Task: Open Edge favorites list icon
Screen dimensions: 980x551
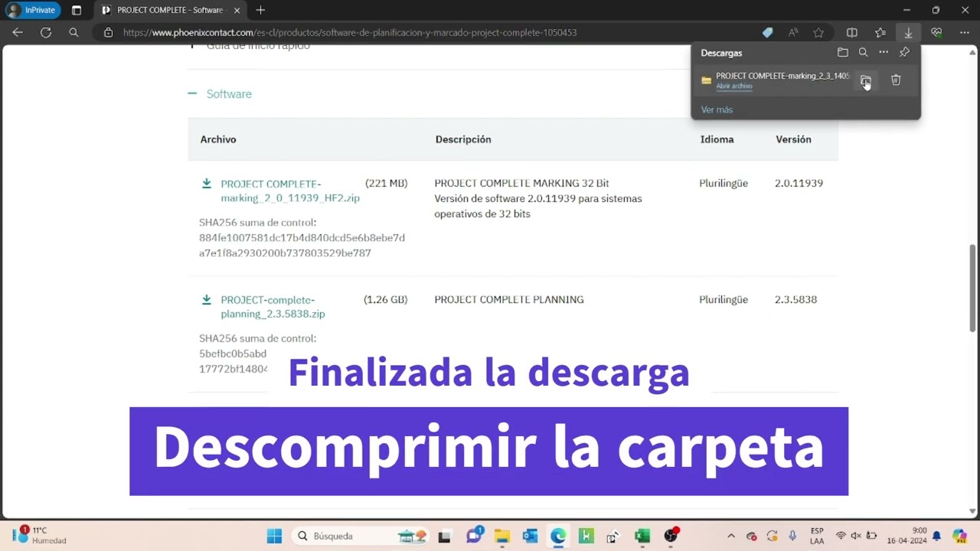Action: pos(880,33)
